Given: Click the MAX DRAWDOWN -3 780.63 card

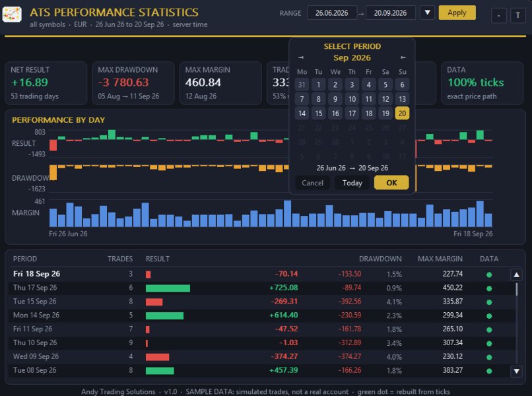Looking at the screenshot, I should click(x=133, y=83).
